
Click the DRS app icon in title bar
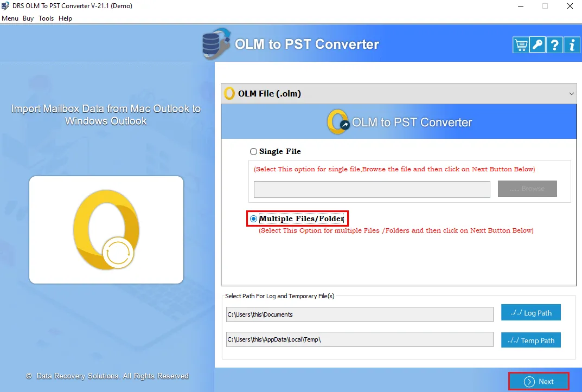point(5,6)
